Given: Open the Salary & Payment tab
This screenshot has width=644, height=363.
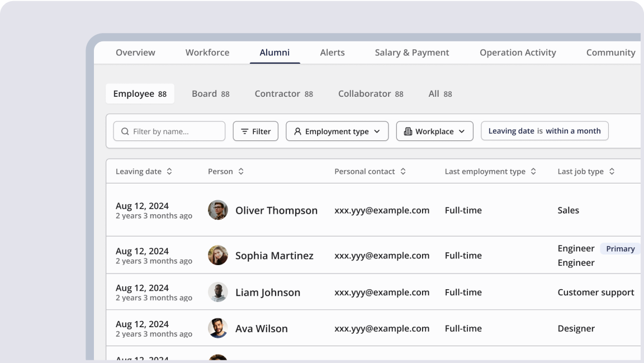Looking at the screenshot, I should (412, 53).
